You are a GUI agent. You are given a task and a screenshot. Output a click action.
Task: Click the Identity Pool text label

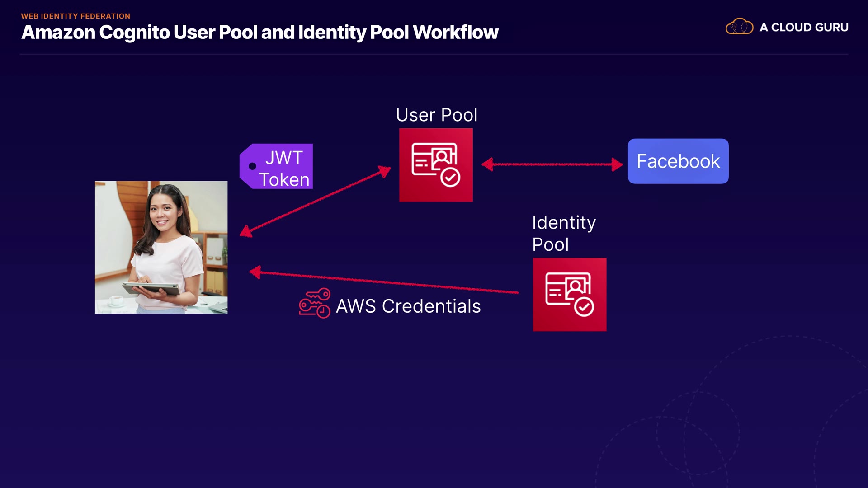tap(563, 233)
